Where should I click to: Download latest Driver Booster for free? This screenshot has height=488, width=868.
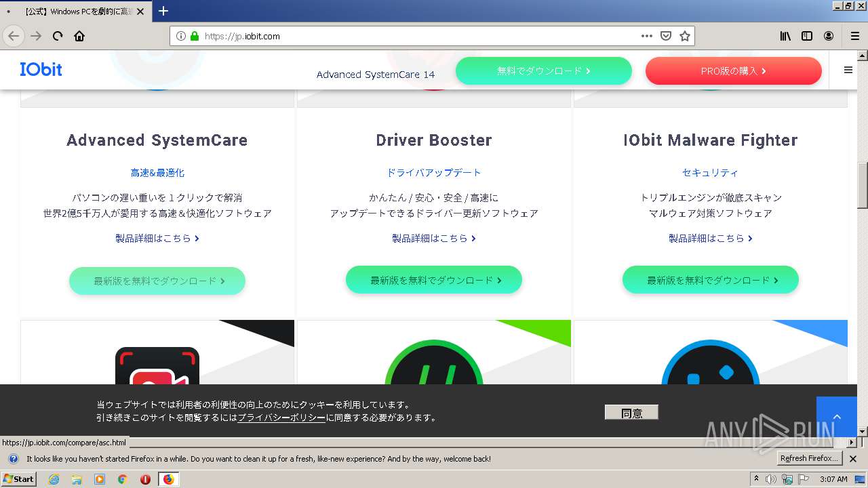pos(434,280)
